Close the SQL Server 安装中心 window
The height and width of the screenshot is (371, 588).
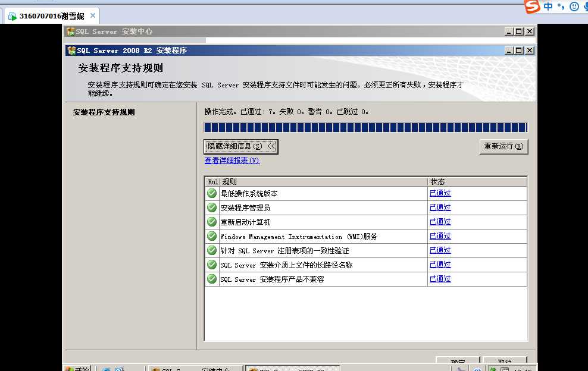pos(530,32)
